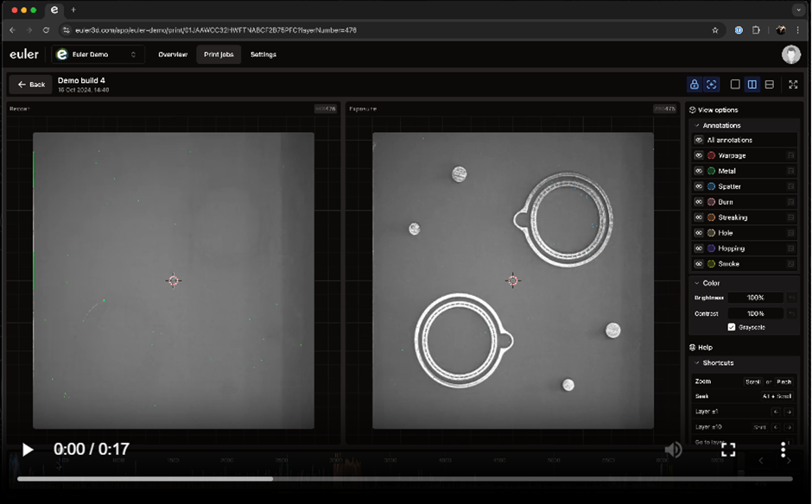This screenshot has width=812, height=504.
Task: Click the crosshair sync icon
Action: pos(711,85)
